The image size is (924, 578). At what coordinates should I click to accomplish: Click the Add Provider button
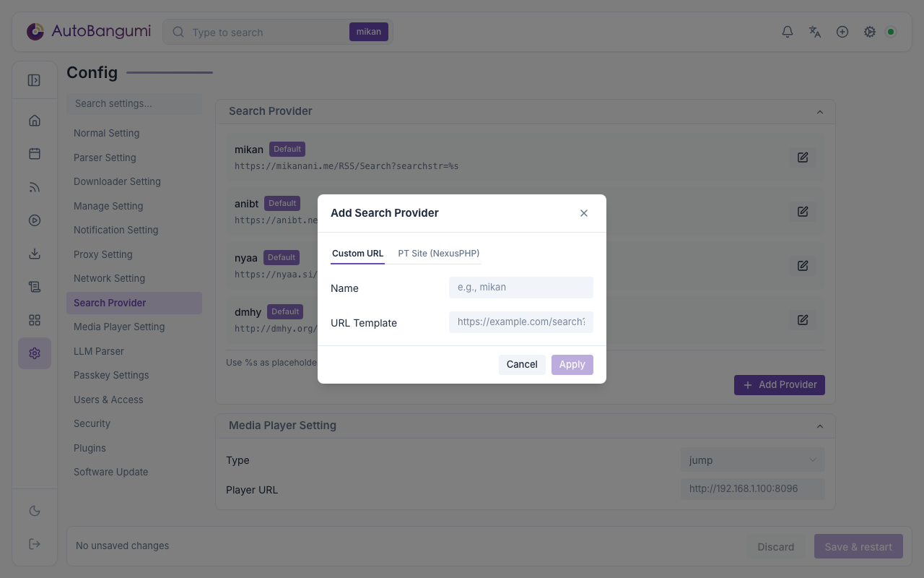[x=780, y=385]
